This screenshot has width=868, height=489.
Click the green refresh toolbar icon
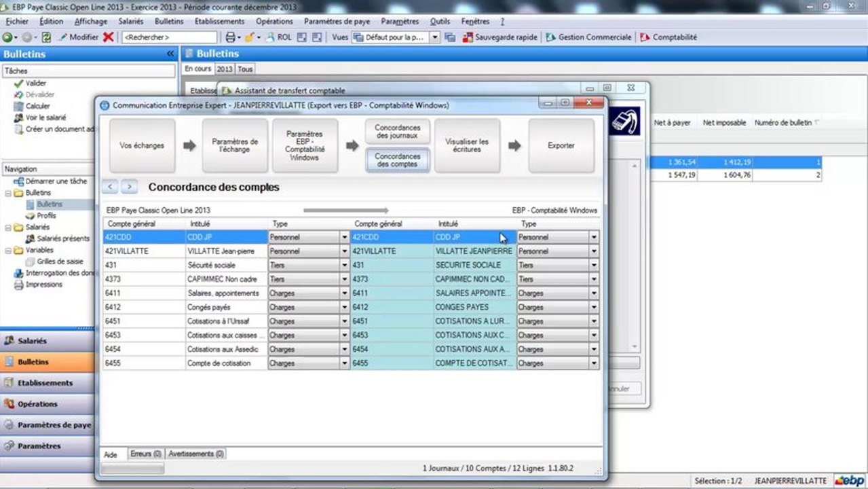pos(46,37)
